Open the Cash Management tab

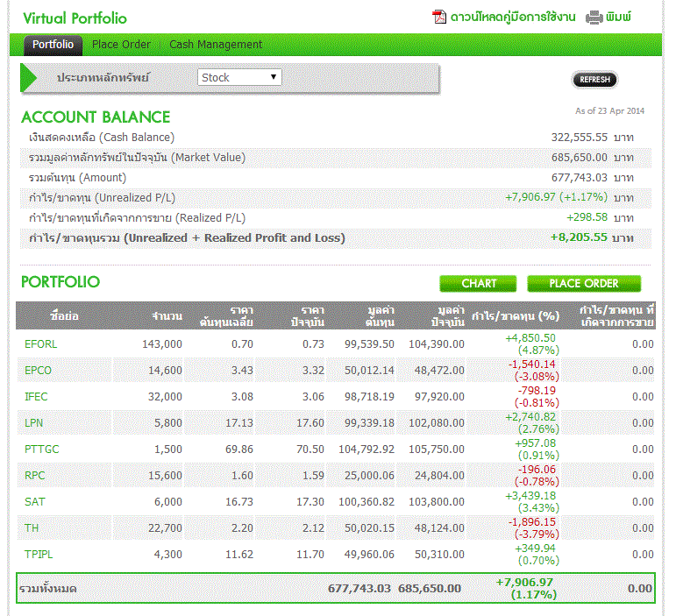pos(216,45)
